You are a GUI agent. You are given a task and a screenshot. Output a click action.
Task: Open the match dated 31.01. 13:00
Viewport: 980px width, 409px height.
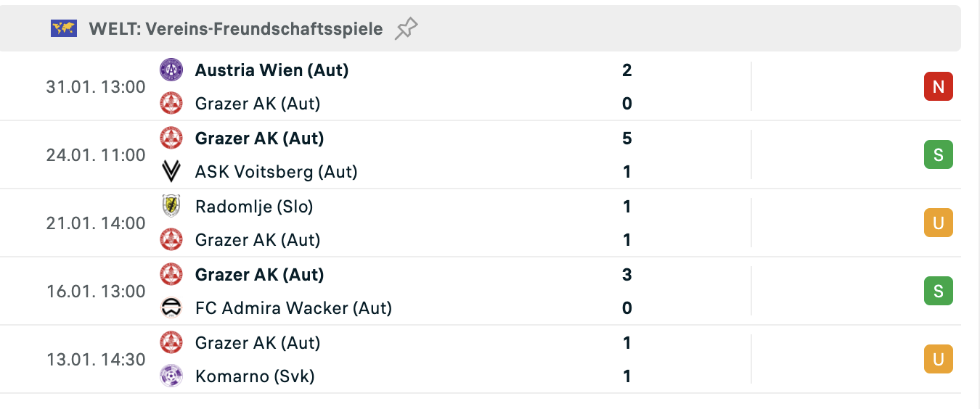click(96, 87)
